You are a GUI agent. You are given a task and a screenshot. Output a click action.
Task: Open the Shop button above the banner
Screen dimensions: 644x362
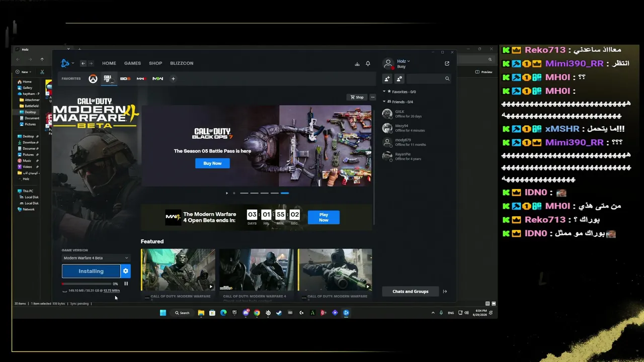coord(357,97)
